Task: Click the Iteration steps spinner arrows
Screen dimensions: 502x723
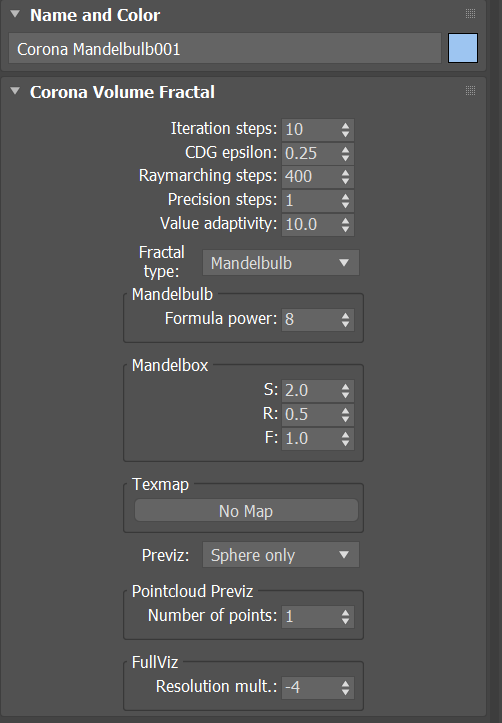Action: click(345, 130)
